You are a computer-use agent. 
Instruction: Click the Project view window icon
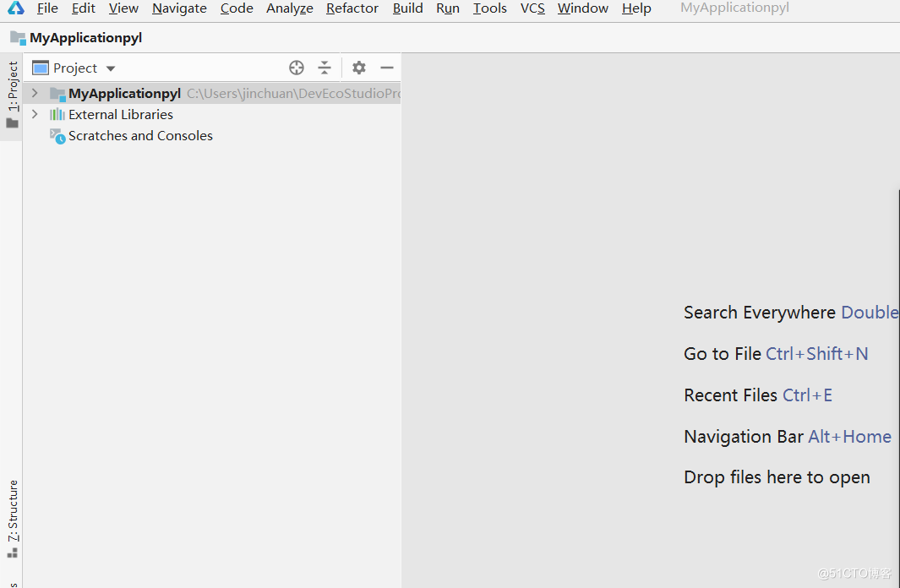pos(41,68)
